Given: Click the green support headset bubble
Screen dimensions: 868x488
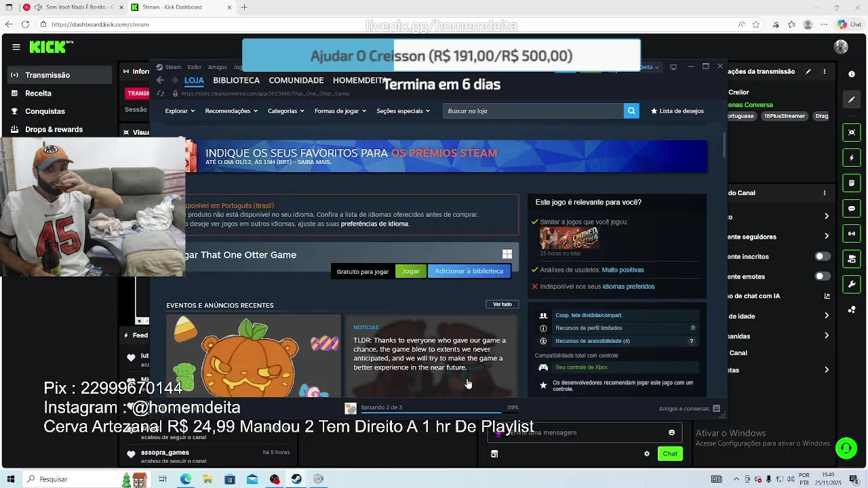Looking at the screenshot, I should [846, 447].
